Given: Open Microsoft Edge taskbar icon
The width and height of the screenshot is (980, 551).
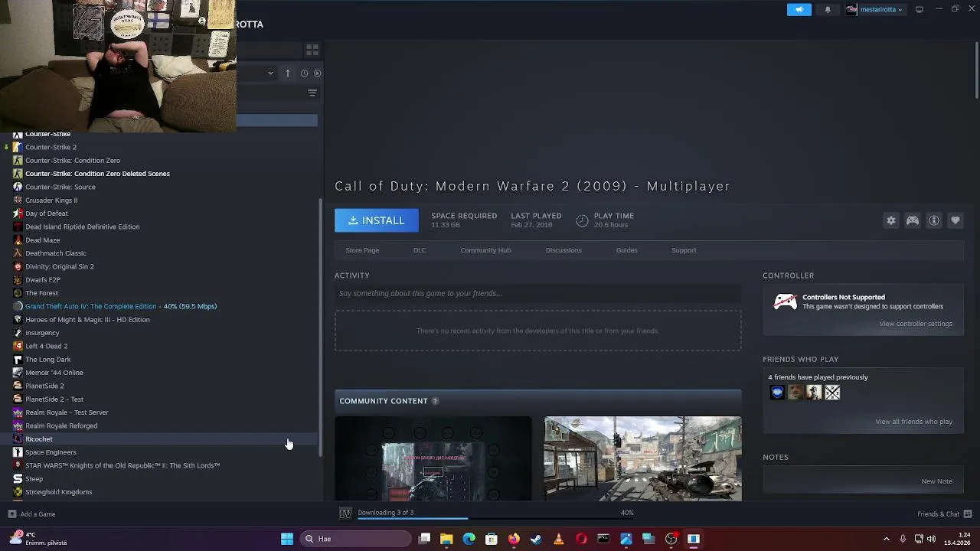Looking at the screenshot, I should coord(469,539).
